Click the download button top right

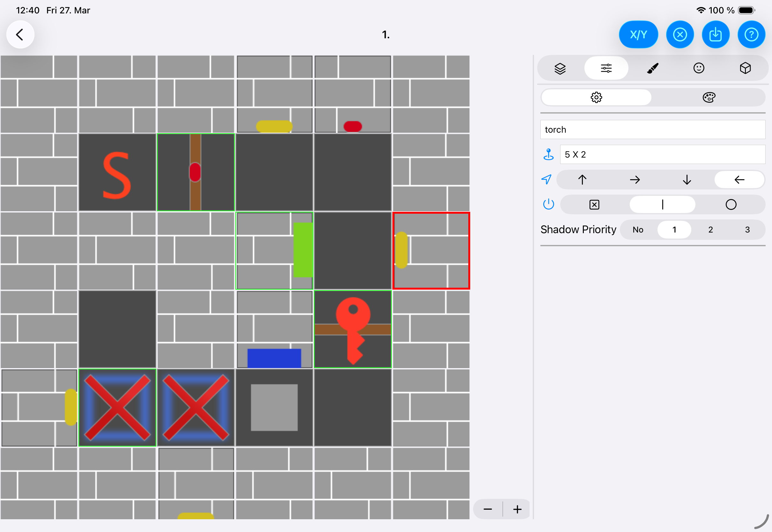click(716, 34)
